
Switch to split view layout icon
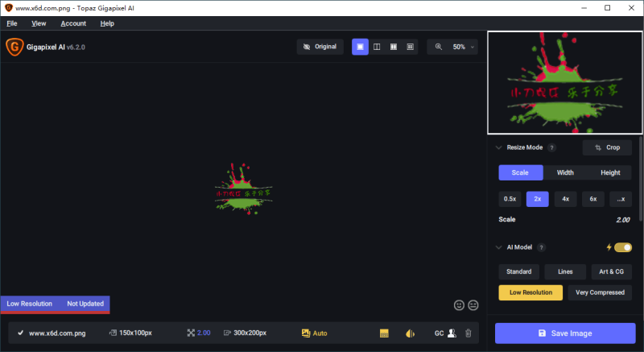377,47
